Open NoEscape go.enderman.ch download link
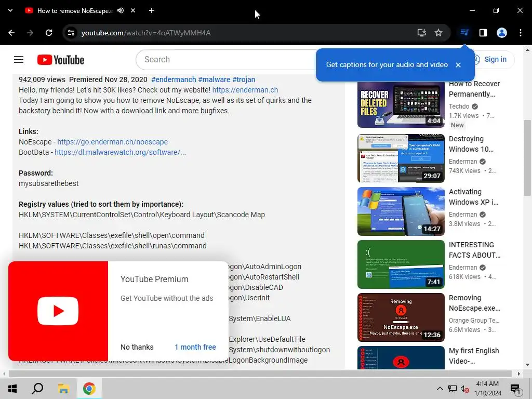This screenshot has height=399, width=532. pos(112,142)
